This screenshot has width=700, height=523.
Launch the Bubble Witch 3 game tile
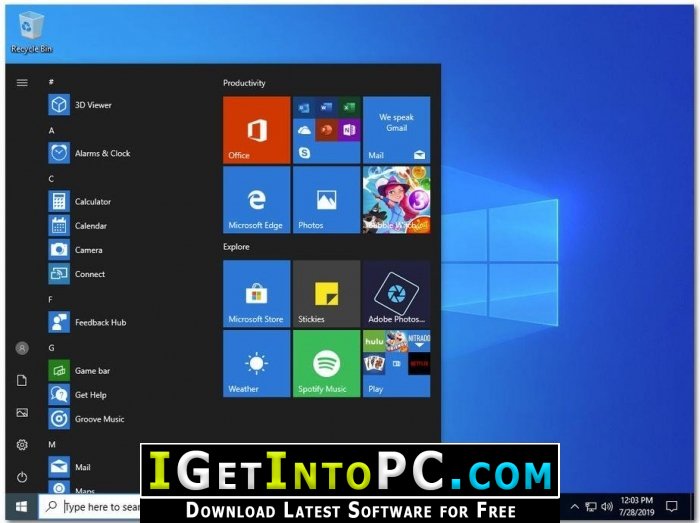pos(396,199)
